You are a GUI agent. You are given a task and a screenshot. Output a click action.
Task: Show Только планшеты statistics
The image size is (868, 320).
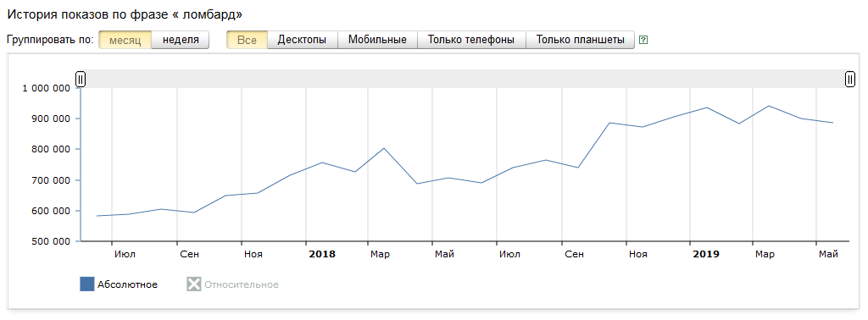coord(580,40)
